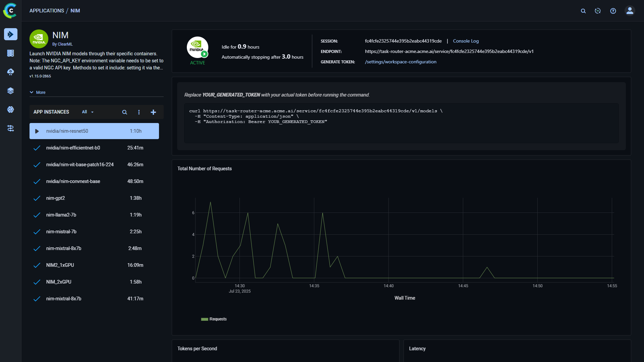This screenshot has height=362, width=644.
Task: Click the Latency panel title
Action: 417,349
